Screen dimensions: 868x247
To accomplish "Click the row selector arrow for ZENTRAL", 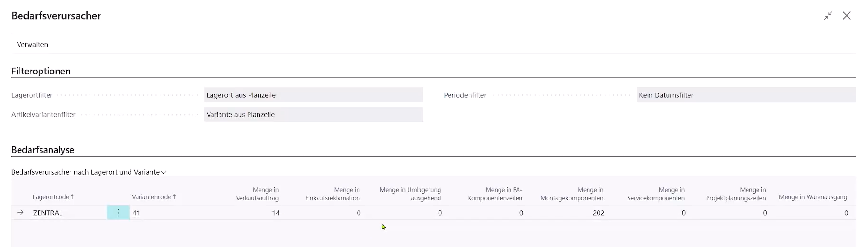I will [20, 213].
